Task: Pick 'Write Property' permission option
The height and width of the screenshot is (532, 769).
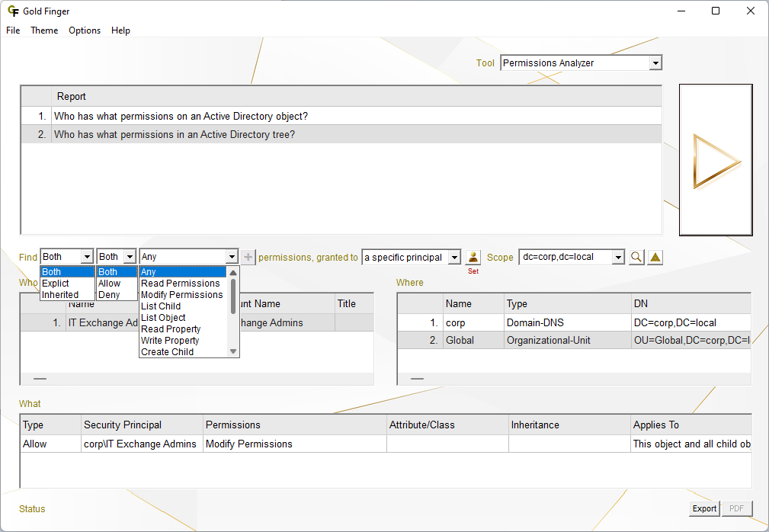Action: 170,341
